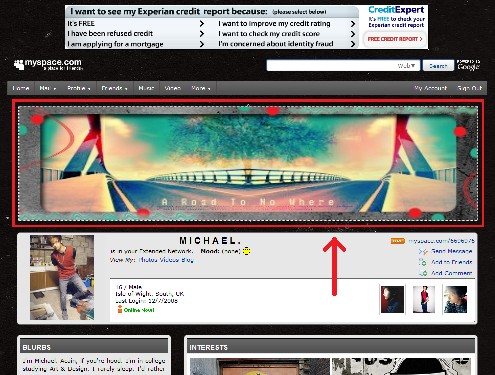The image size is (495, 375).
Task: Select Home in the navigation bar
Action: [x=21, y=88]
